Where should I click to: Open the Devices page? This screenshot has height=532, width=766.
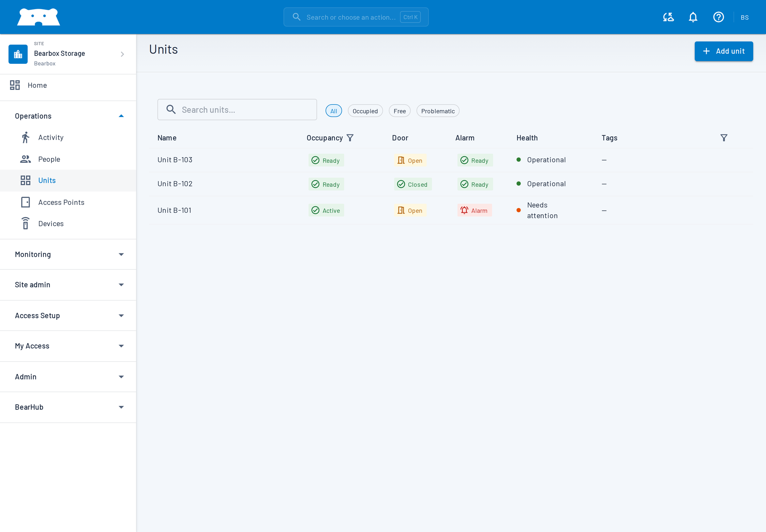tap(68, 223)
